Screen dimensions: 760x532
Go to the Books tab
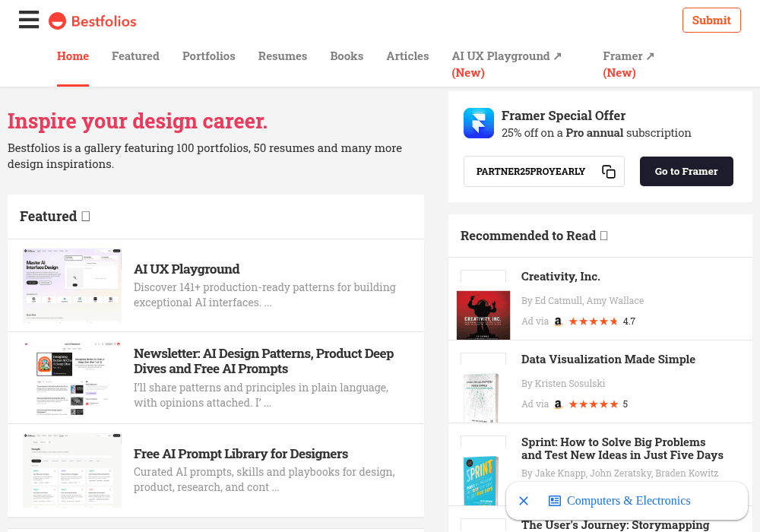pos(347,56)
